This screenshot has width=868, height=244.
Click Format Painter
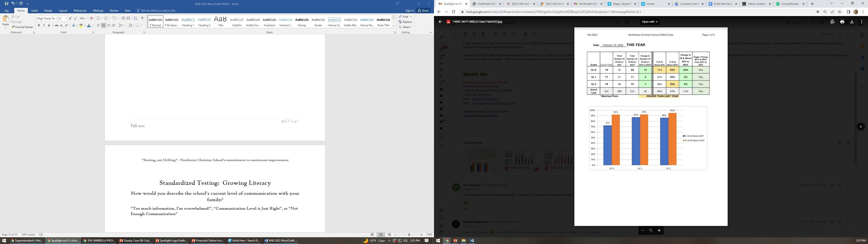click(22, 27)
